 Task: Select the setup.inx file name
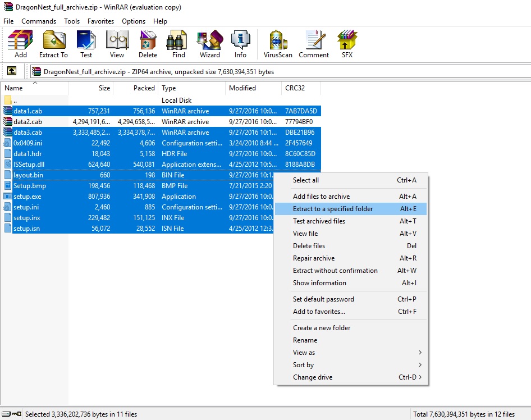[x=27, y=218]
